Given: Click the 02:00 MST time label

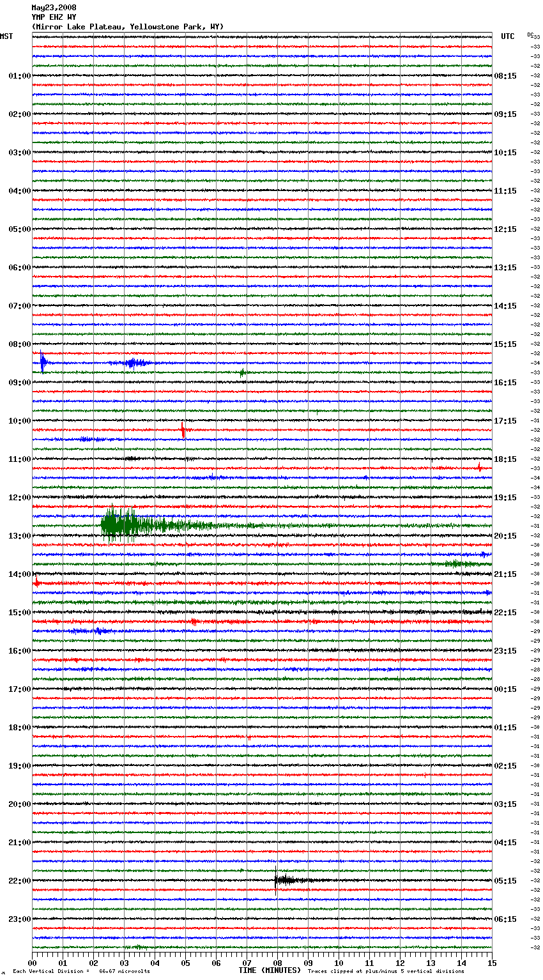Looking at the screenshot, I should [19, 114].
